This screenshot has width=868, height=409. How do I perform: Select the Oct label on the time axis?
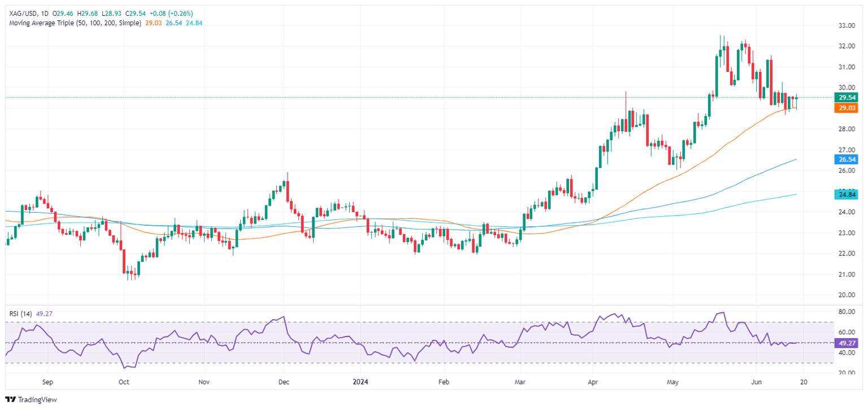click(x=124, y=382)
